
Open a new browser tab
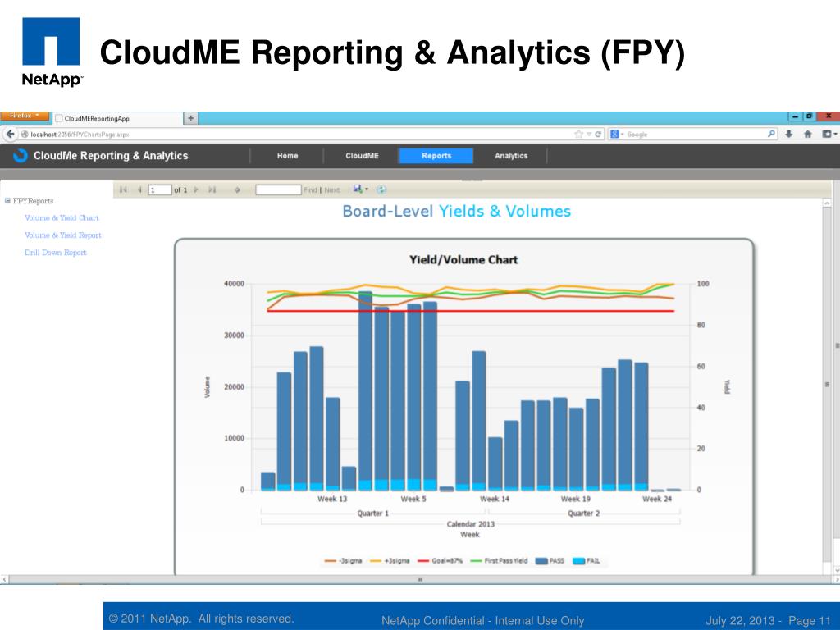pos(190,118)
